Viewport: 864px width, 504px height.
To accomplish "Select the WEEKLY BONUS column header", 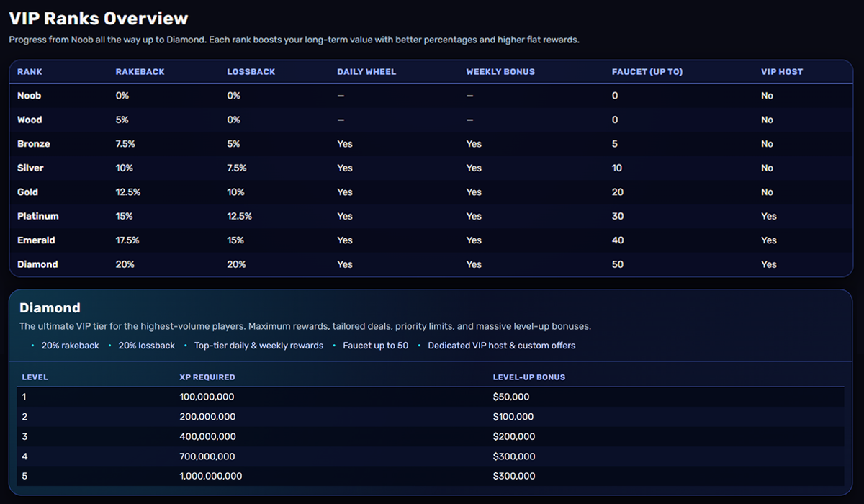I will (500, 72).
